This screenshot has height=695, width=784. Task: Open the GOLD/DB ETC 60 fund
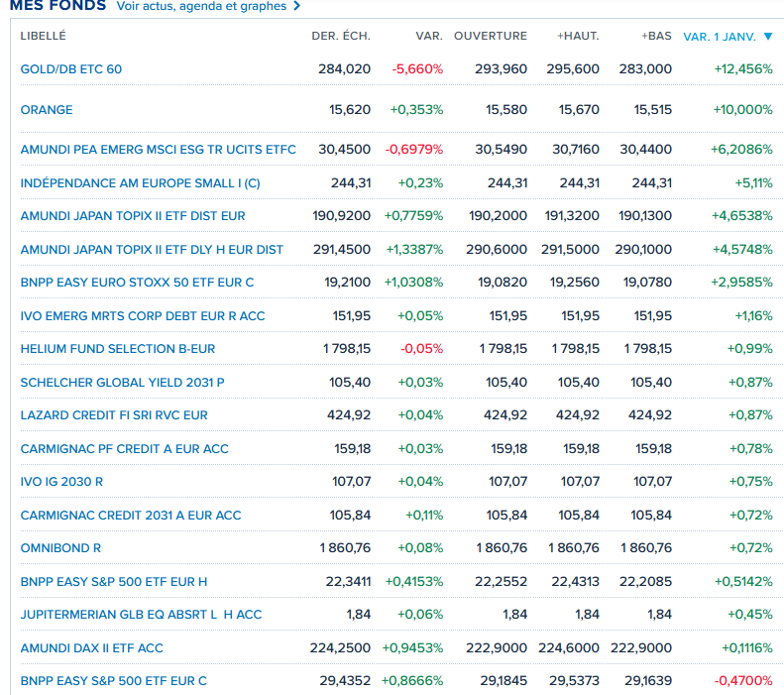point(71,69)
